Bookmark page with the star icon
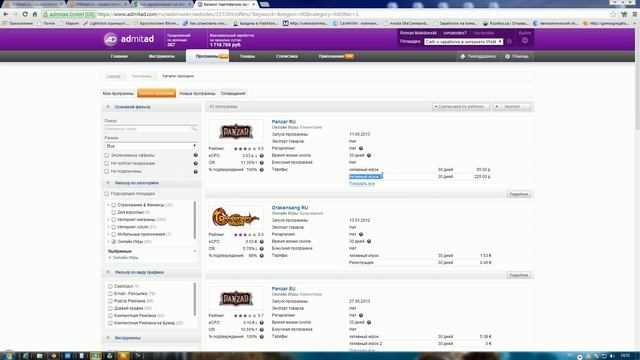The image size is (640, 360). [613, 14]
